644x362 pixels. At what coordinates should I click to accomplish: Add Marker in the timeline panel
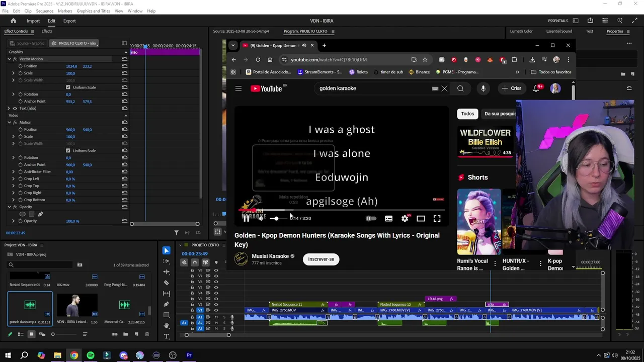[x=216, y=262]
